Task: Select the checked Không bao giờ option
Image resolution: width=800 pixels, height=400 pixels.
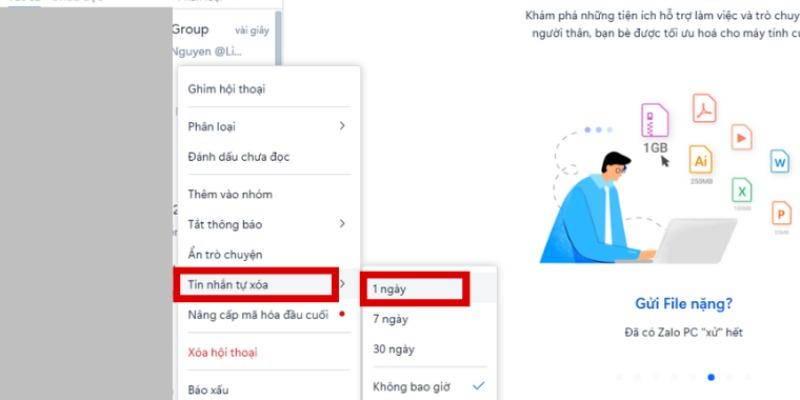Action: [429, 386]
